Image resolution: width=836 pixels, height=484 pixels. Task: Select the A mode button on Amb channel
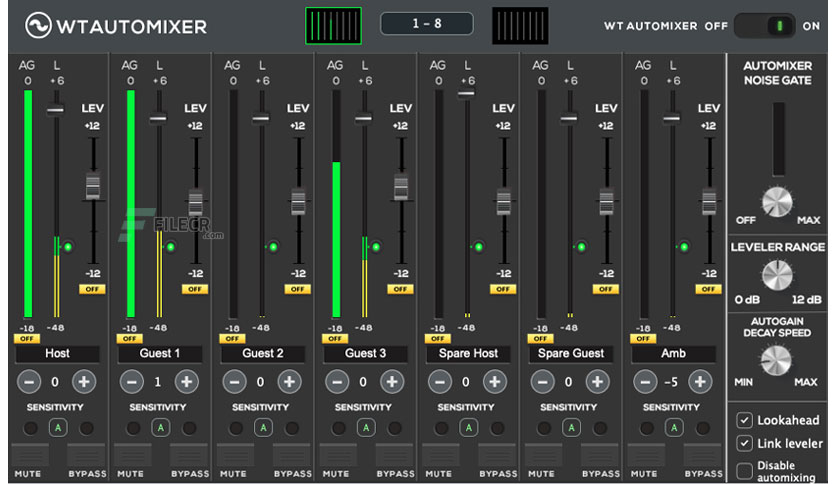click(674, 427)
